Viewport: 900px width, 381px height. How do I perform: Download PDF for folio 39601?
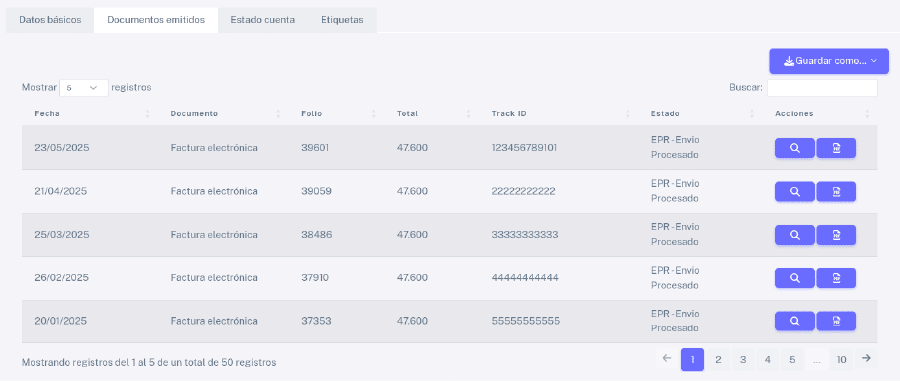[x=836, y=148]
